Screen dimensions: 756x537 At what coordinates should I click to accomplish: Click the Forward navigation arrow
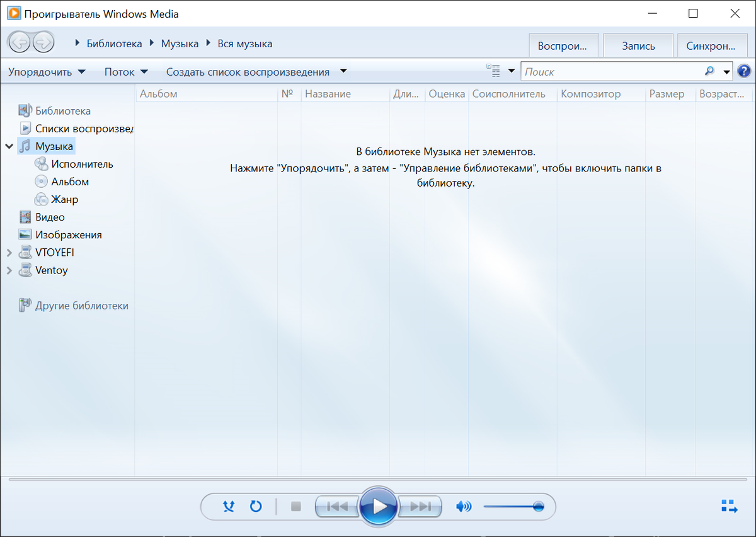[43, 43]
